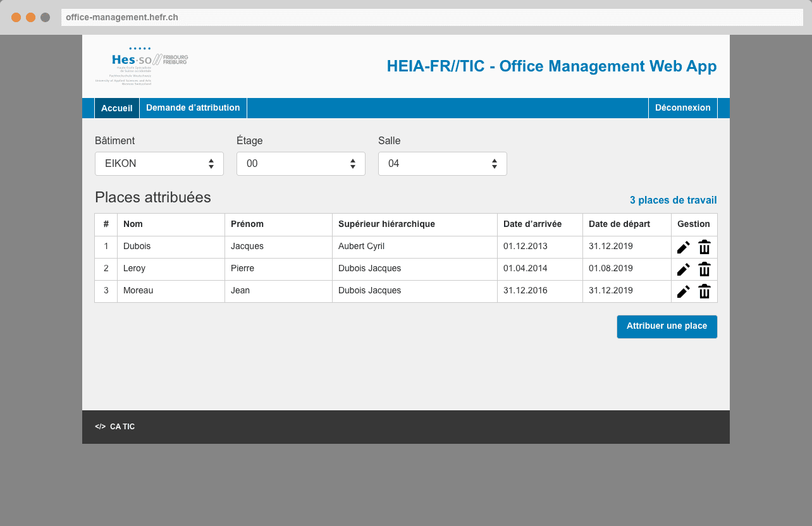812x526 pixels.
Task: Edit Moreau Jean's attribution
Action: (683, 291)
